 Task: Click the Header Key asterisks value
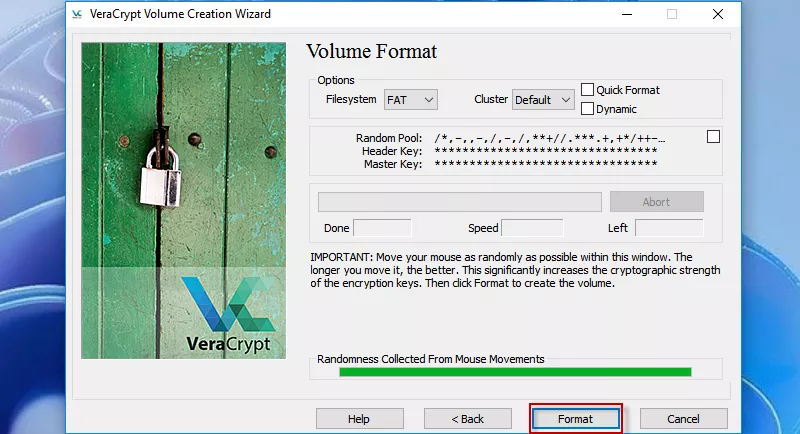point(545,151)
